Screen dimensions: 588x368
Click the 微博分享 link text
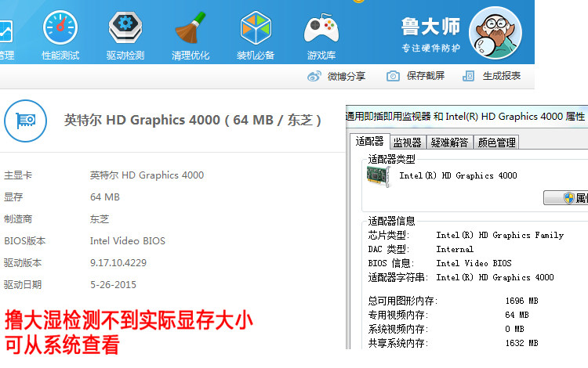pos(346,77)
